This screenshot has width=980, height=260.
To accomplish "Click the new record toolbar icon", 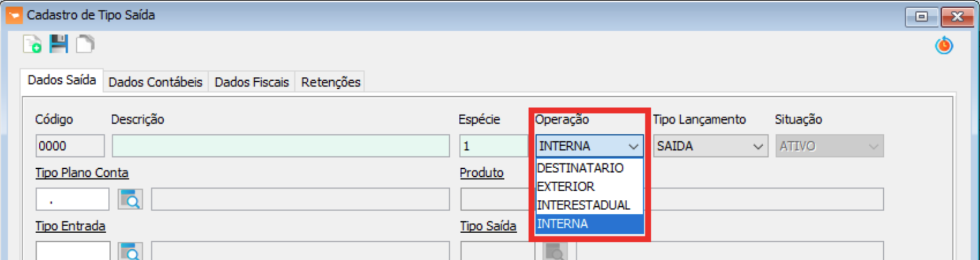I will click(x=32, y=44).
